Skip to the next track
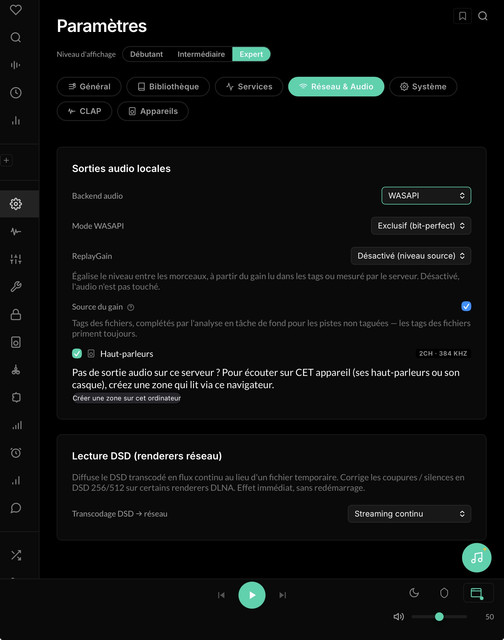The width and height of the screenshot is (504, 640). coord(282,595)
